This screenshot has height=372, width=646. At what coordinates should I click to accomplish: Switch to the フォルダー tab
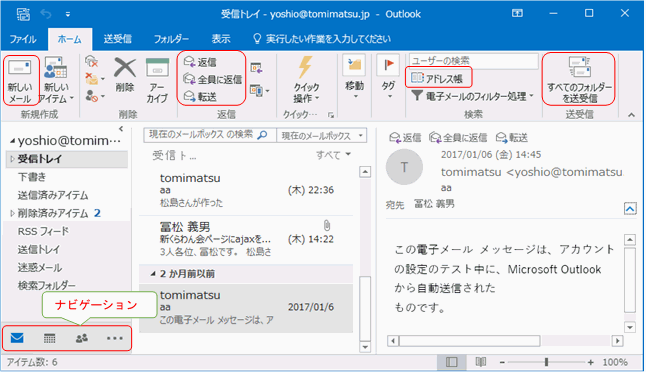click(171, 39)
